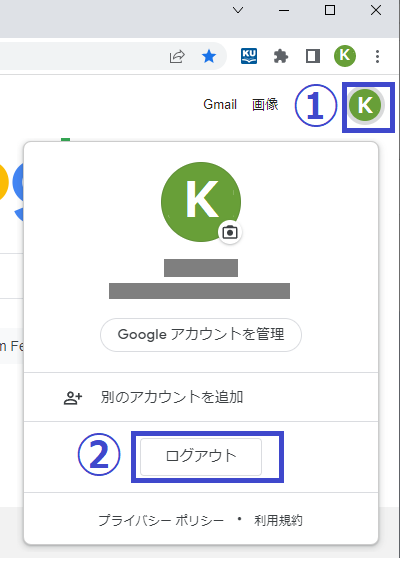Toggle the blue bookmark star
The image size is (403, 561).
pyautogui.click(x=209, y=57)
